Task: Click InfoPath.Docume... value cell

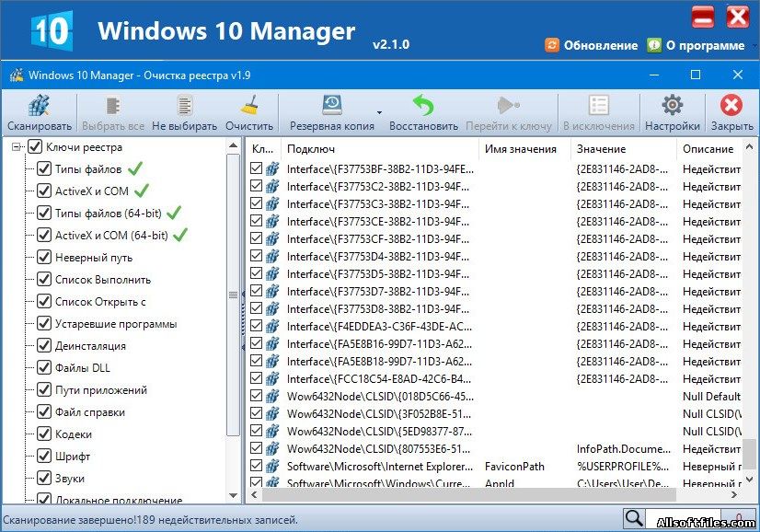Action: click(x=623, y=448)
